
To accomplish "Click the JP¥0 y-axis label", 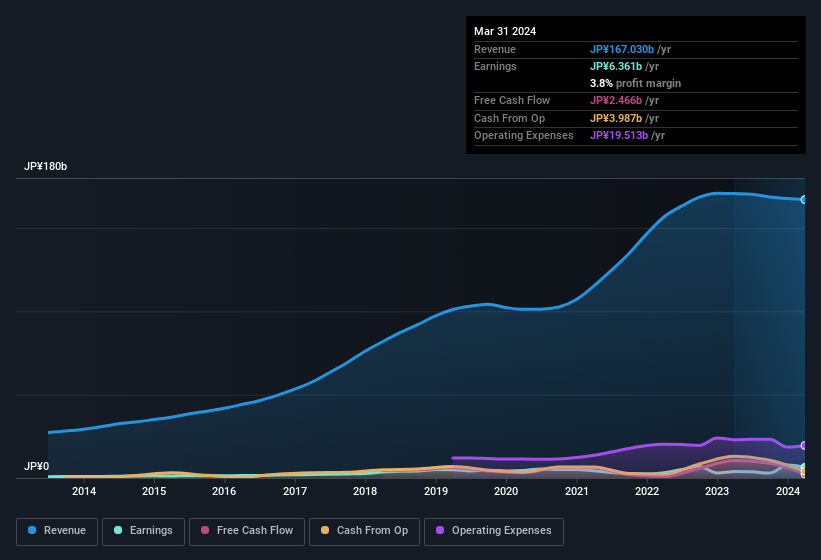I will [36, 466].
